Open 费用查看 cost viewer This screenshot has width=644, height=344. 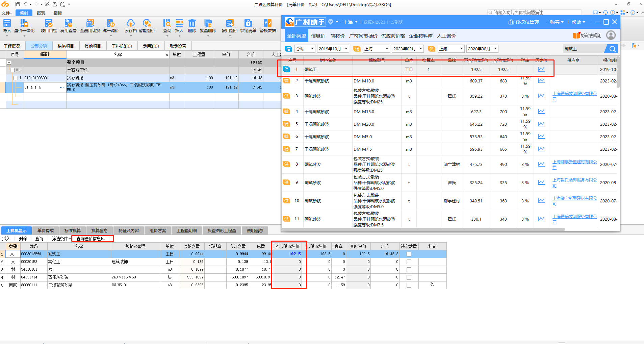click(69, 26)
